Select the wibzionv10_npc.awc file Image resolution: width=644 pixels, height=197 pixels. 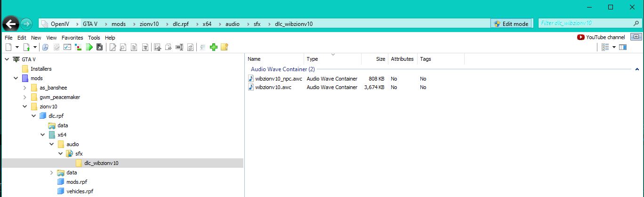click(x=278, y=79)
